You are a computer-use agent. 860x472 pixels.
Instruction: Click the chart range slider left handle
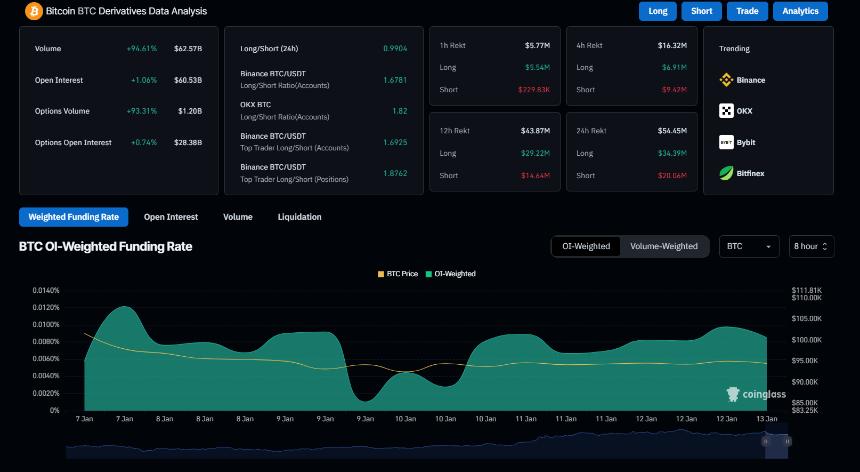766,441
